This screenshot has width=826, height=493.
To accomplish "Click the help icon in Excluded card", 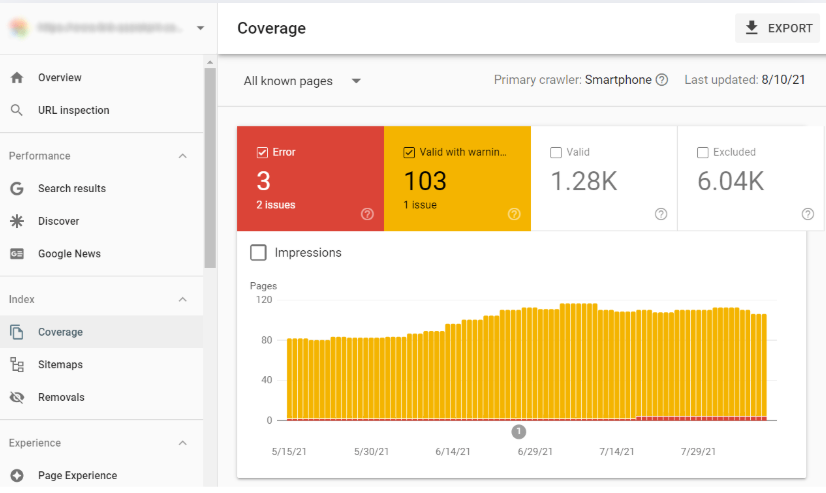I will point(808,214).
